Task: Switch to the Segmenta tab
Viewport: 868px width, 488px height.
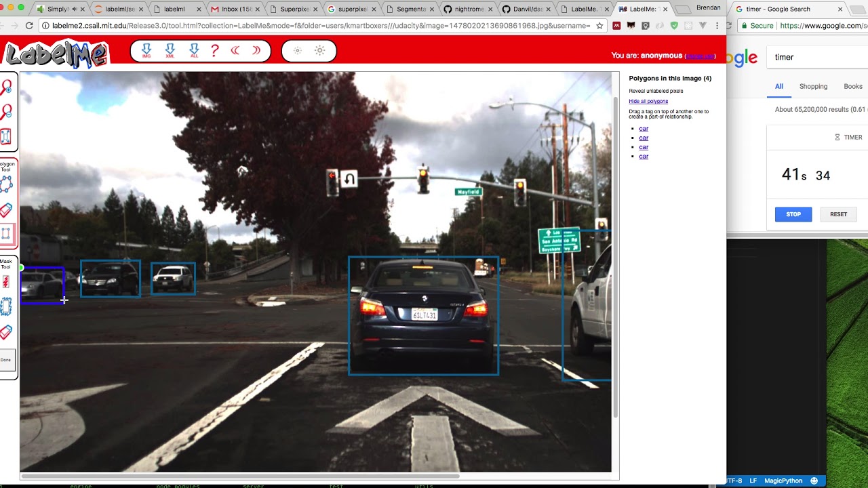Action: (410, 9)
